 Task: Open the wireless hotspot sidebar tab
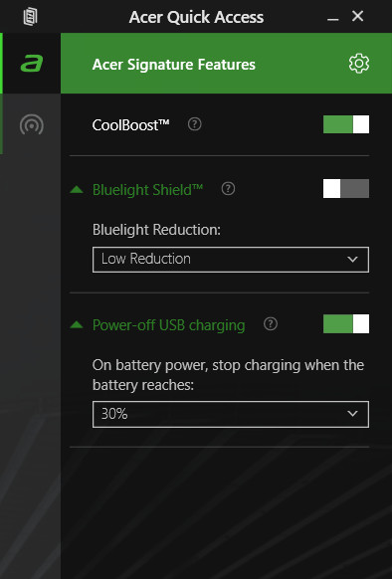pos(32,124)
